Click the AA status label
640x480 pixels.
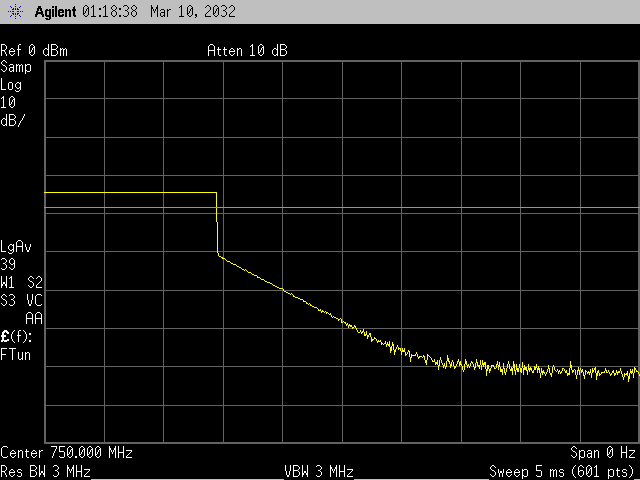(x=34, y=319)
